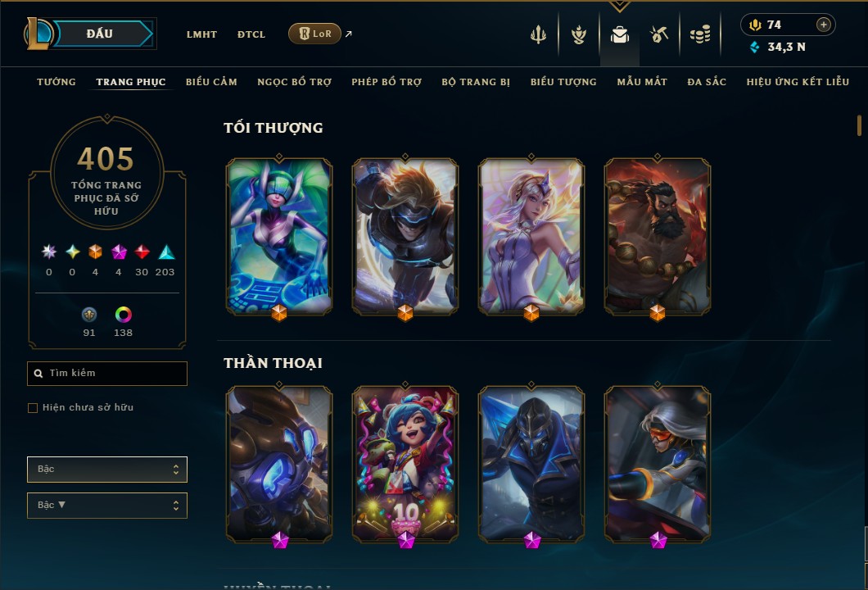
Task: Click the plus icon to buy RP
Action: 824,25
